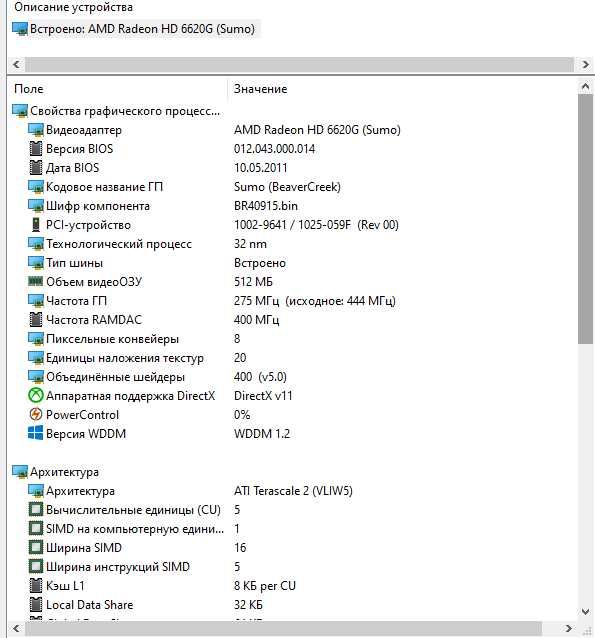
Task: Click the vertical scrollbar thumb of the properties list
Action: point(585,219)
